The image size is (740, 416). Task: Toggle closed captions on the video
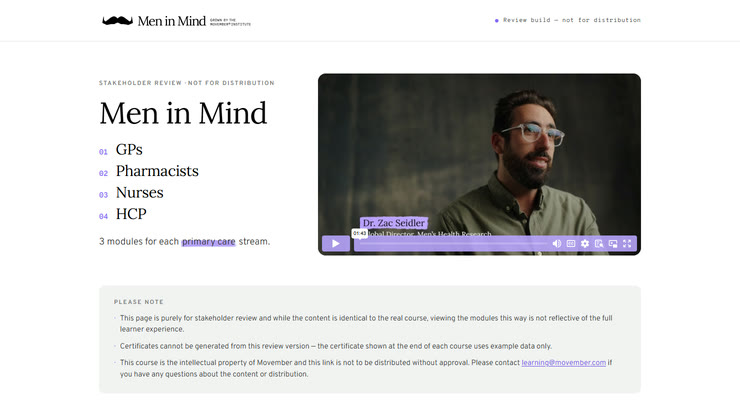(x=571, y=244)
